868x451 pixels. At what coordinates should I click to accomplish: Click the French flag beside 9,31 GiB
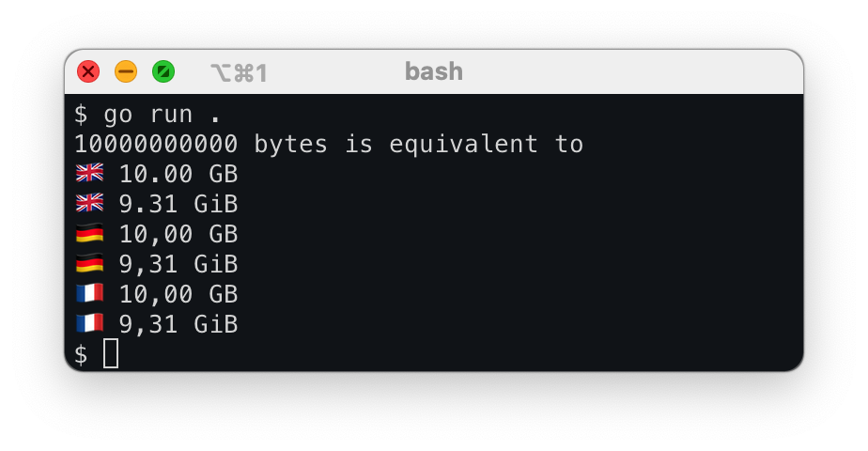tap(89, 324)
